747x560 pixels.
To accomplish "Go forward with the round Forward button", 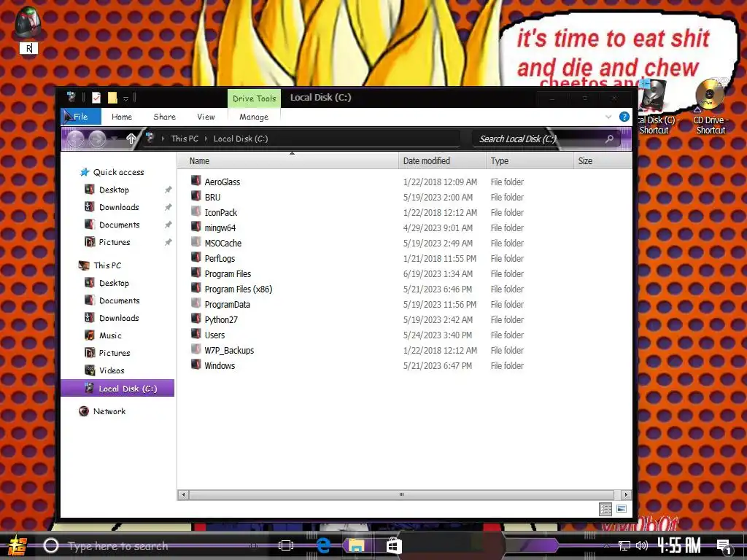I will [x=97, y=139].
